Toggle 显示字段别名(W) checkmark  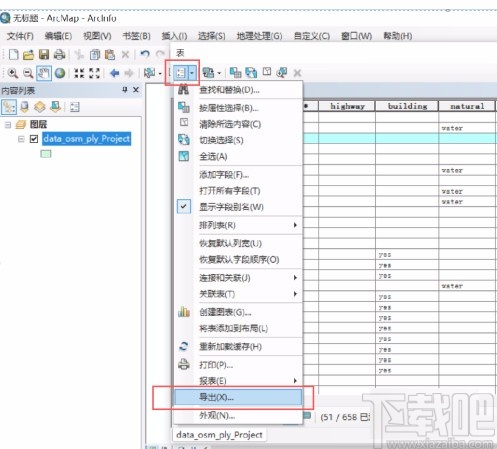click(184, 206)
